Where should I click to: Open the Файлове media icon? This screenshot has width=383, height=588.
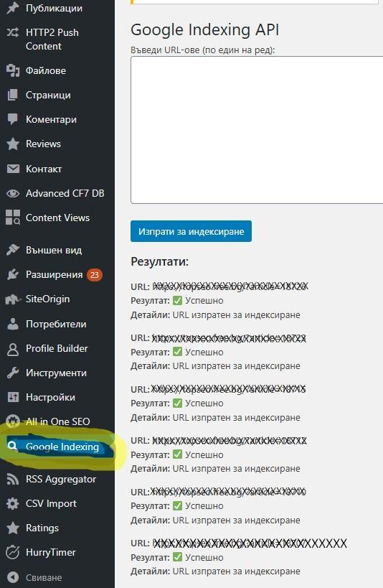click(x=13, y=70)
